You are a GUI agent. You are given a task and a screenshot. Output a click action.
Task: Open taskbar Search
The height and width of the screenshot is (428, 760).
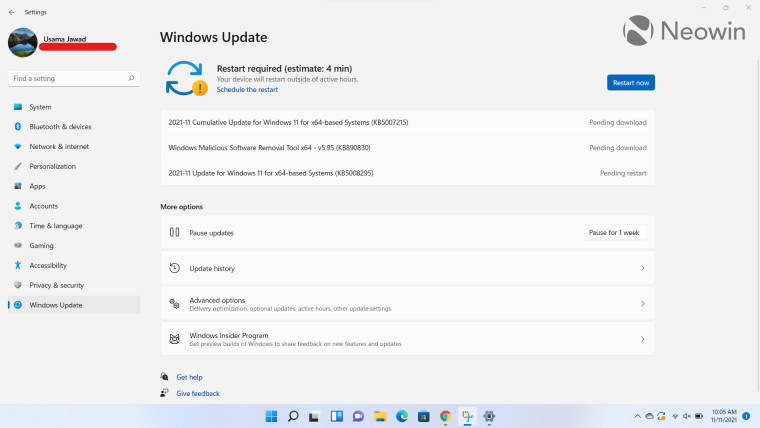click(x=293, y=416)
